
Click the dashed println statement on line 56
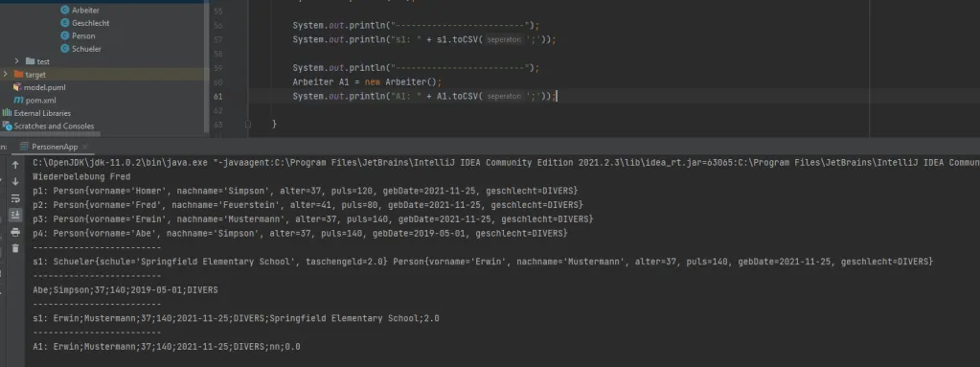pos(416,26)
